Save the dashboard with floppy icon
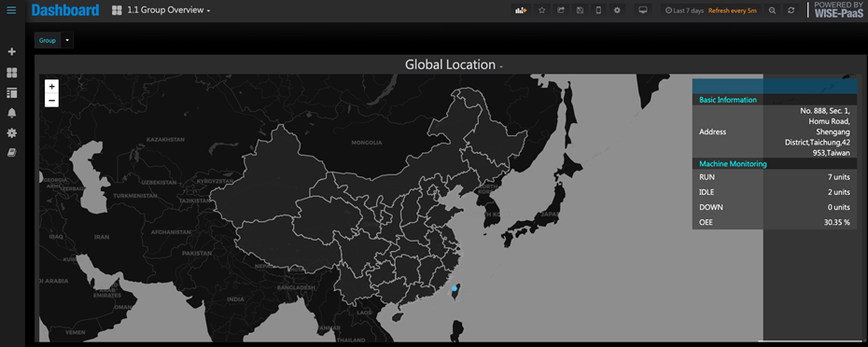 [580, 10]
